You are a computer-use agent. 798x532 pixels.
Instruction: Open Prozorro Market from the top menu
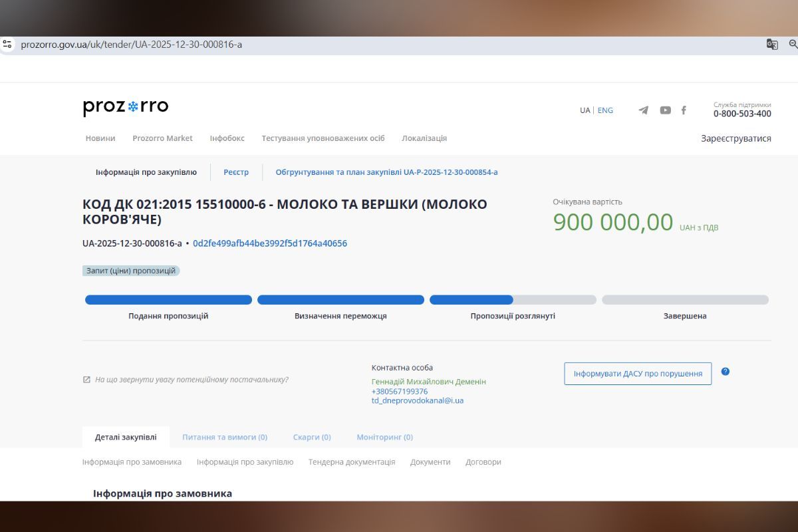162,138
